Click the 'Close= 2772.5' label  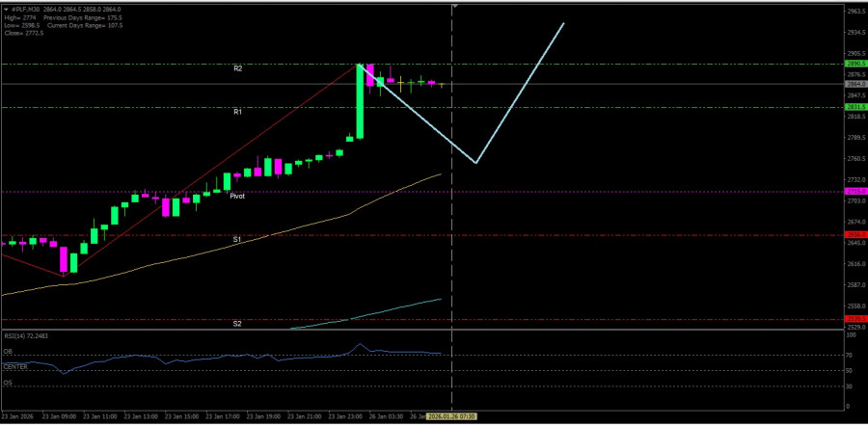tap(23, 33)
